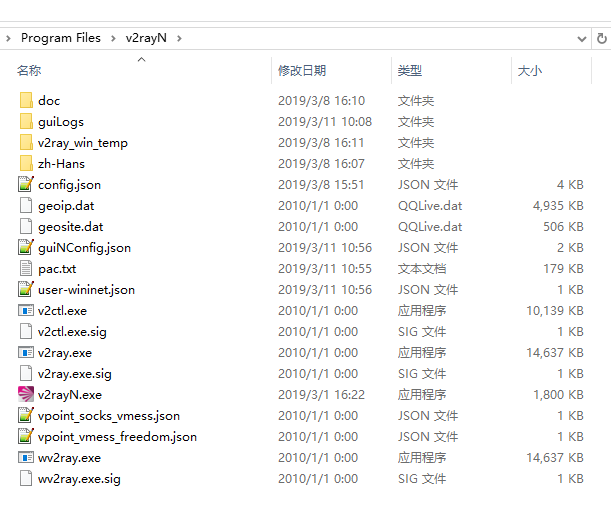Select the doc folder icon

(26, 101)
